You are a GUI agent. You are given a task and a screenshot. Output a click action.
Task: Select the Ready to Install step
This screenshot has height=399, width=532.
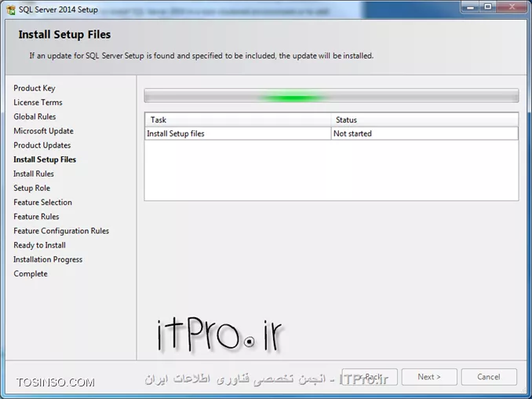coord(40,245)
